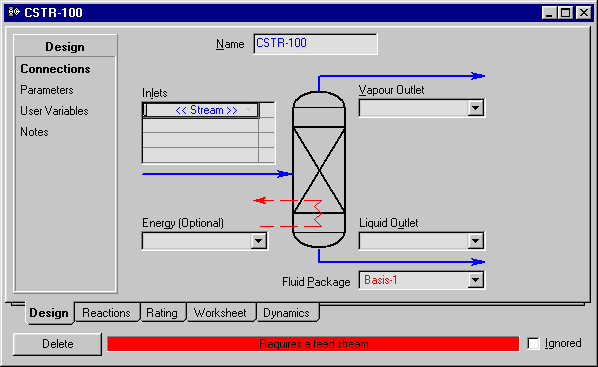Click the Name field containing CSTR-100

click(315, 44)
